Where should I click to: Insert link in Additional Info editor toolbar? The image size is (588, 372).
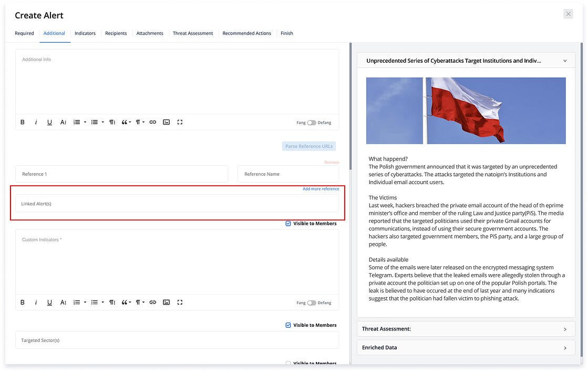tap(153, 122)
